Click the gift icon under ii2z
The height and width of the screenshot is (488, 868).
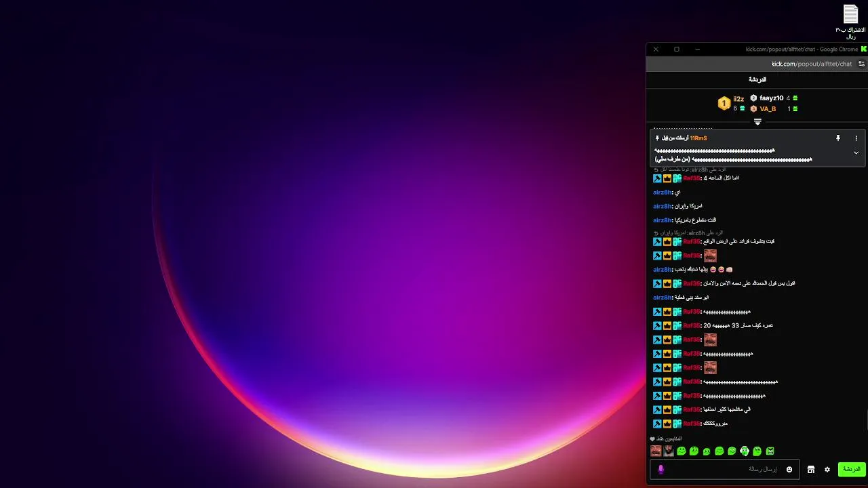point(742,108)
